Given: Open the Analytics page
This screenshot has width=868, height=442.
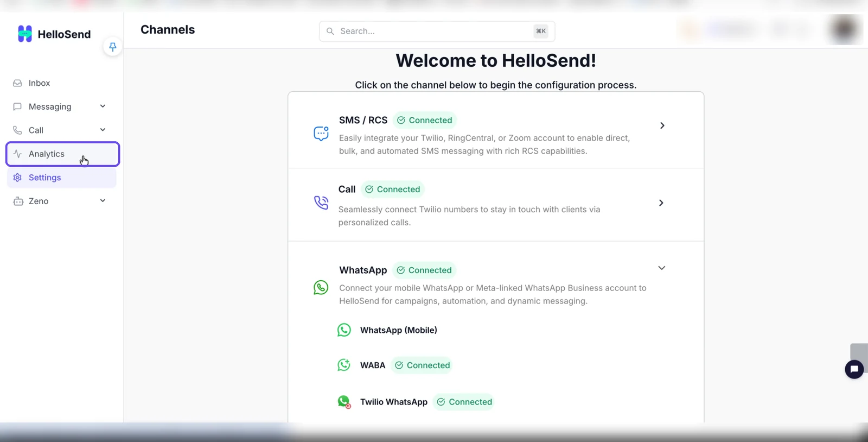Looking at the screenshot, I should [62, 154].
